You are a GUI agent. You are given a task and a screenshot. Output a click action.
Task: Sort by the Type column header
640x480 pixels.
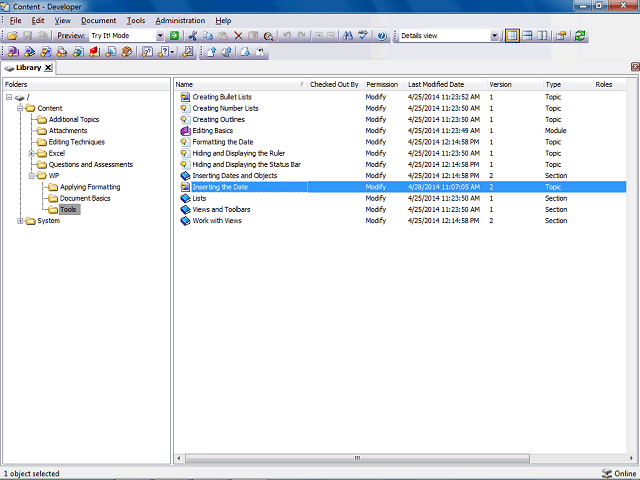pos(569,84)
